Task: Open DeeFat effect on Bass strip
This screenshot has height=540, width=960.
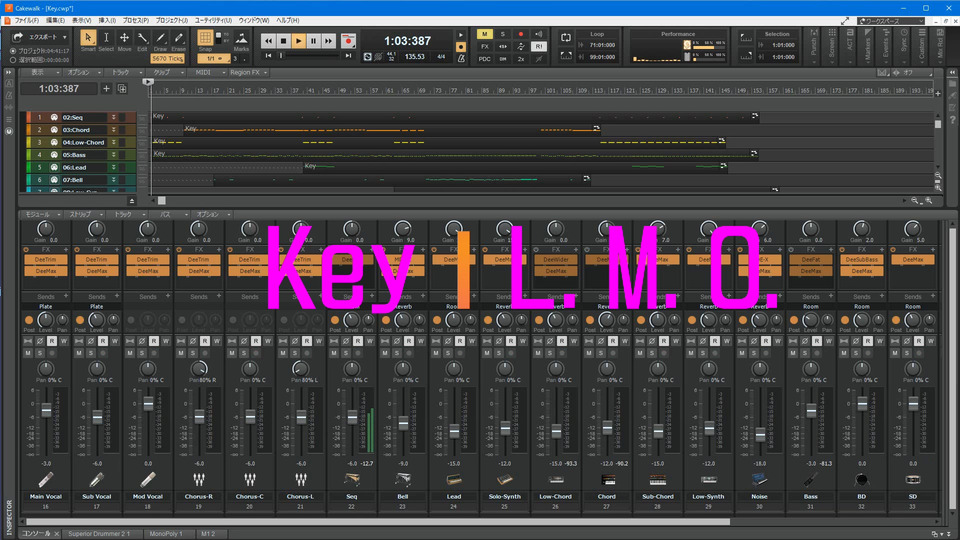Action: [x=811, y=260]
